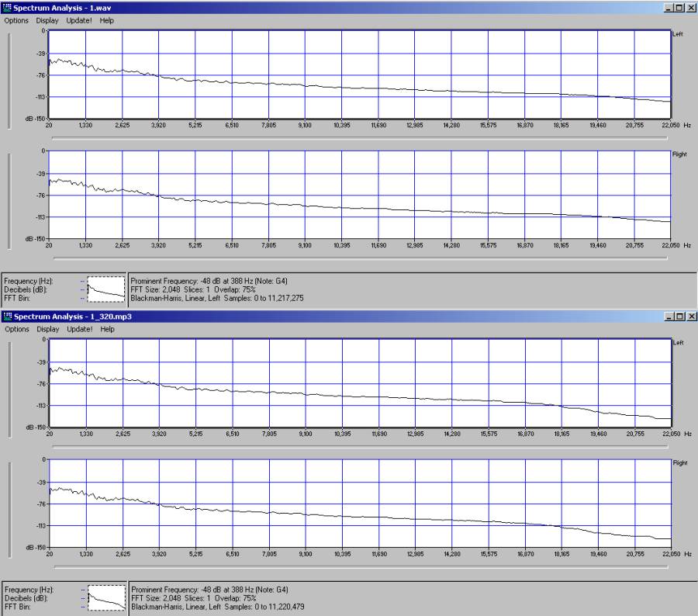This screenshot has height=616, width=698.
Task: Click the 'Decibels (dB):' label in the 1_320.mp3 window
Action: coord(26,598)
